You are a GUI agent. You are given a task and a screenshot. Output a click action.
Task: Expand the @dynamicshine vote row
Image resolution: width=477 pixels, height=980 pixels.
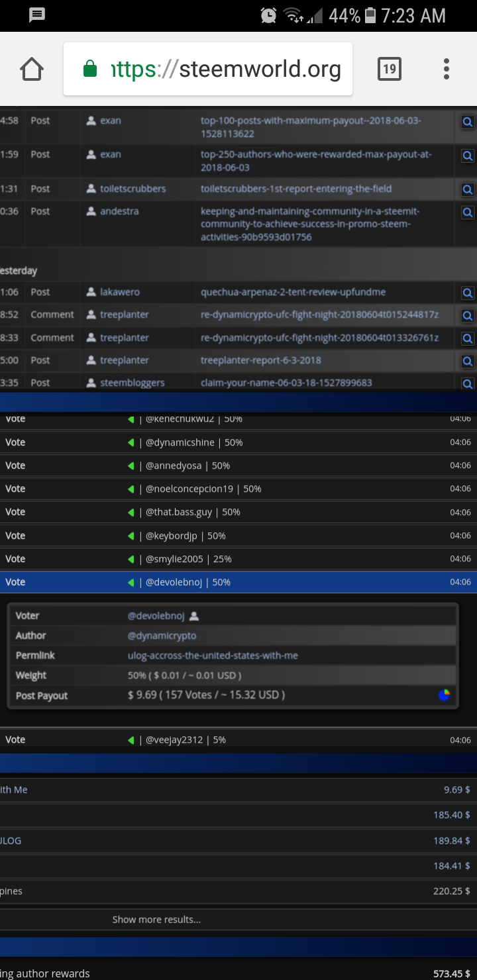coord(238,442)
